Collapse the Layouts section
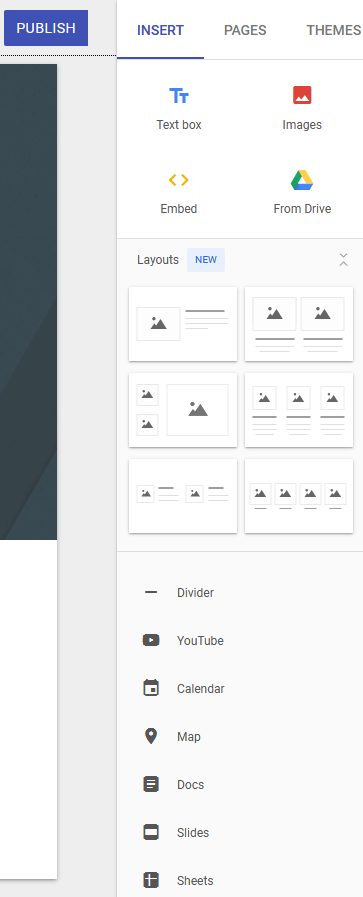The height and width of the screenshot is (897, 363). 343,260
